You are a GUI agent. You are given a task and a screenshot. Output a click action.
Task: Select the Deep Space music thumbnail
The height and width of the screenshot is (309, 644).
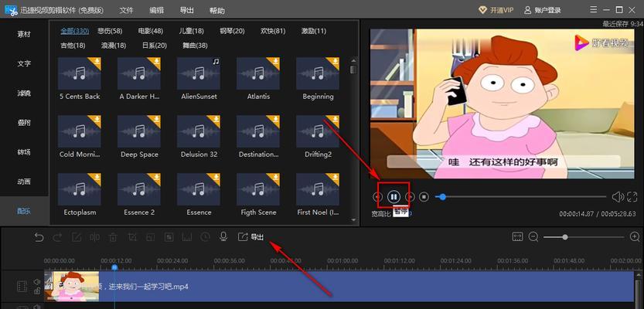coord(139,131)
